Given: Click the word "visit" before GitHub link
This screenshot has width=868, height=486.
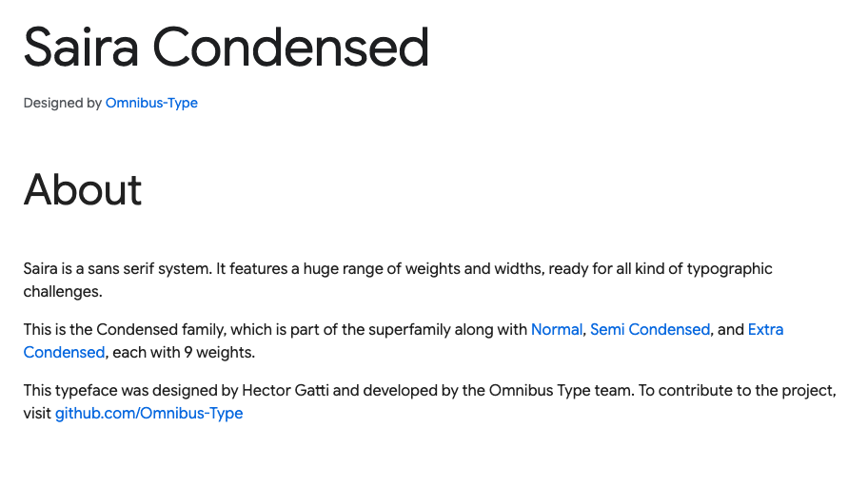Looking at the screenshot, I should [x=37, y=413].
